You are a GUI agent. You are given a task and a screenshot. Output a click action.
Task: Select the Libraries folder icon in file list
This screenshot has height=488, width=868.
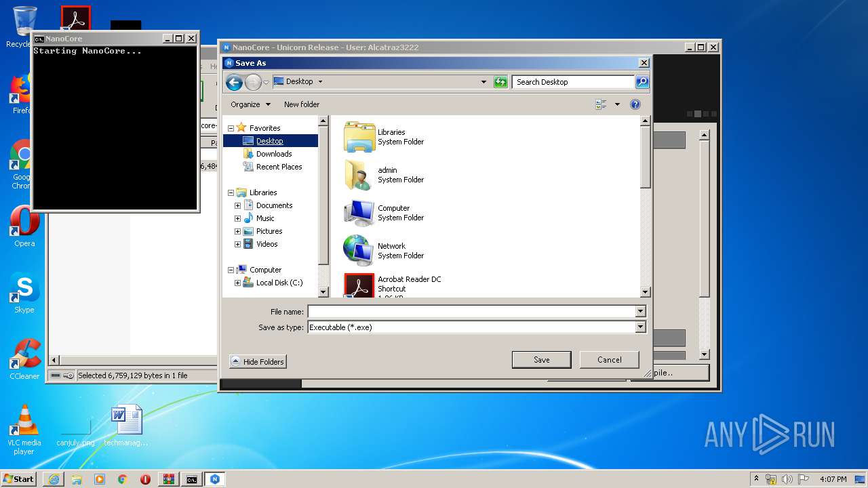tap(359, 137)
